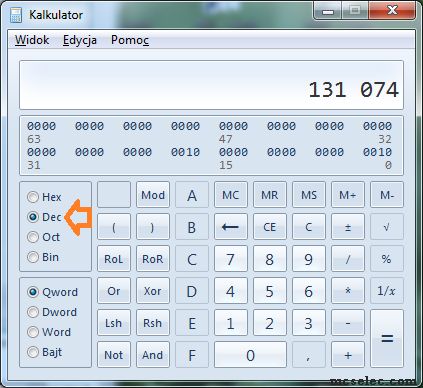Click the number 9 key

309,259
